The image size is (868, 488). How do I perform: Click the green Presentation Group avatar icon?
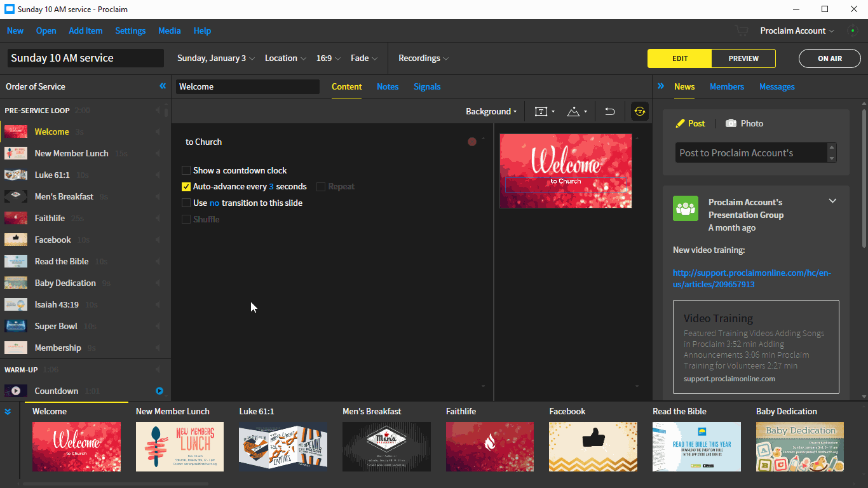686,208
